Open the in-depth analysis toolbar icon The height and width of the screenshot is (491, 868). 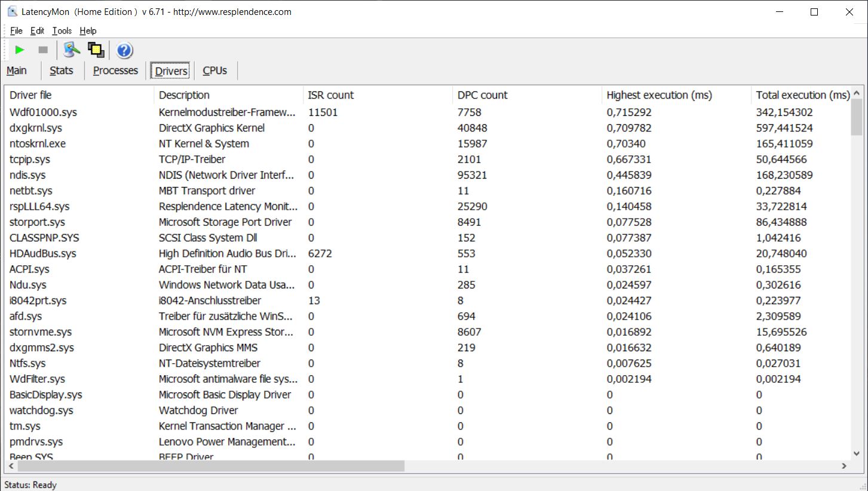pos(72,50)
